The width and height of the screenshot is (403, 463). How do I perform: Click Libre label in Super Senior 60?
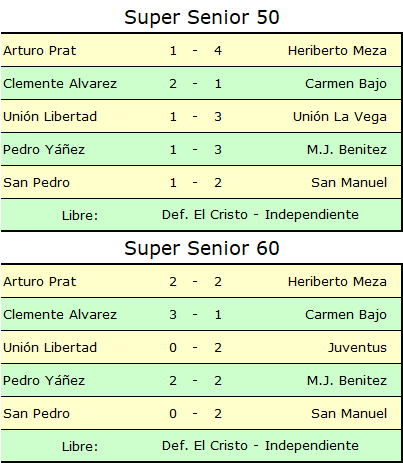pyautogui.click(x=80, y=446)
